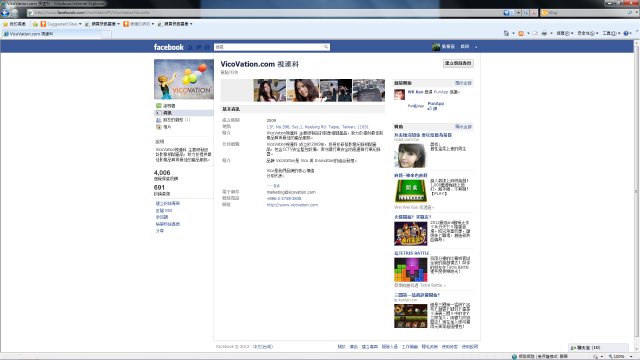Screen dimensions: 640x360
Task: Open the Page (P) command bar menu
Action: [565, 33]
